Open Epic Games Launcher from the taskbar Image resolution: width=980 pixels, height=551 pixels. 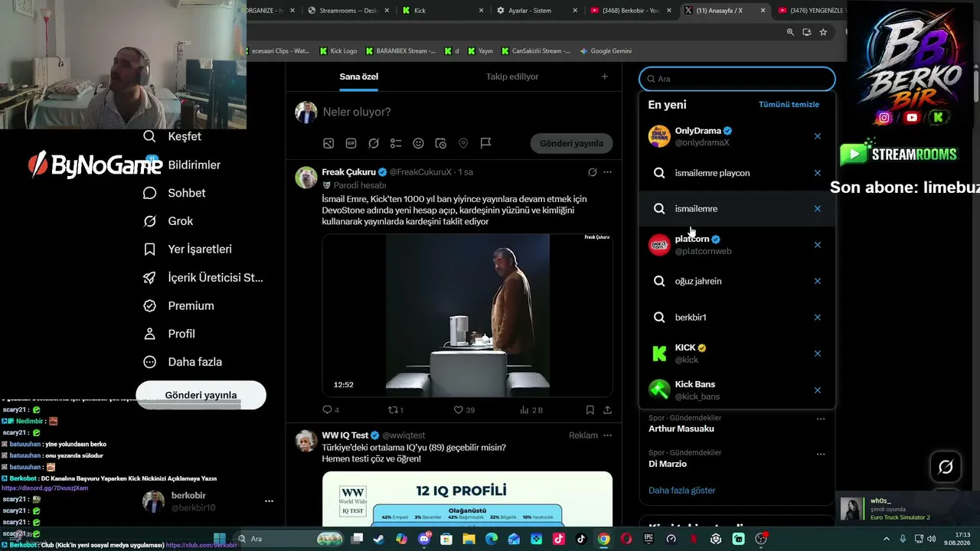coord(648,539)
